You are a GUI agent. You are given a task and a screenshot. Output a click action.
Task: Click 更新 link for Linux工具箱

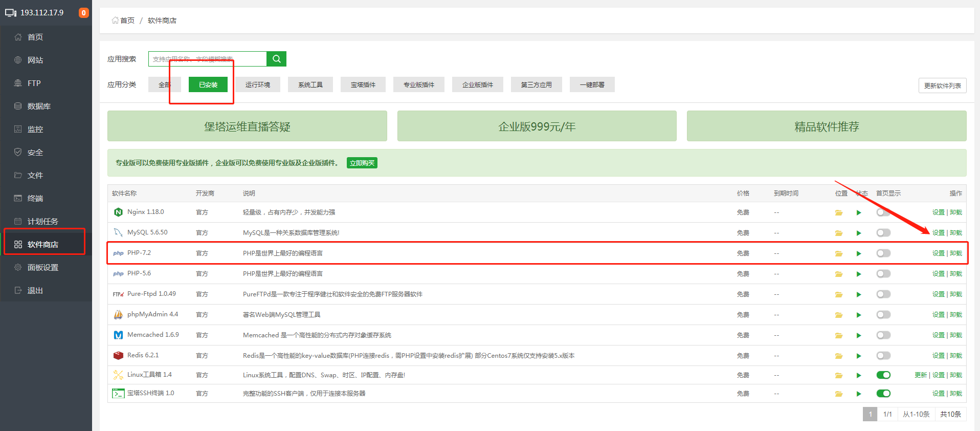[921, 375]
